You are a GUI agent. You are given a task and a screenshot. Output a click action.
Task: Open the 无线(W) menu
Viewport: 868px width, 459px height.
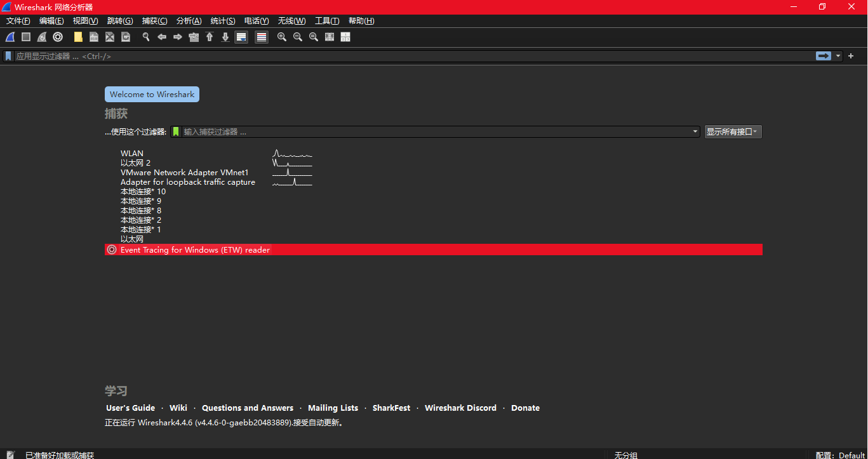click(x=291, y=21)
